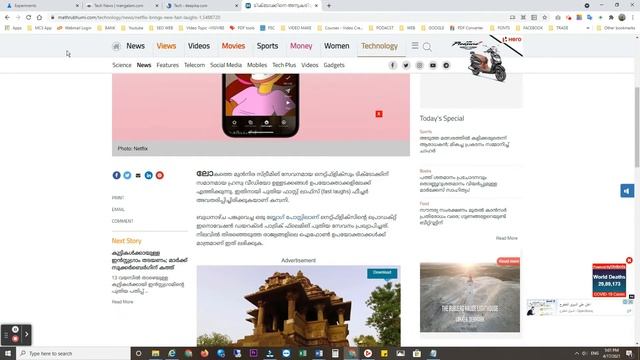This screenshot has width=640, height=360.
Task: Open the extensions puzzle icon
Action: tap(611, 18)
